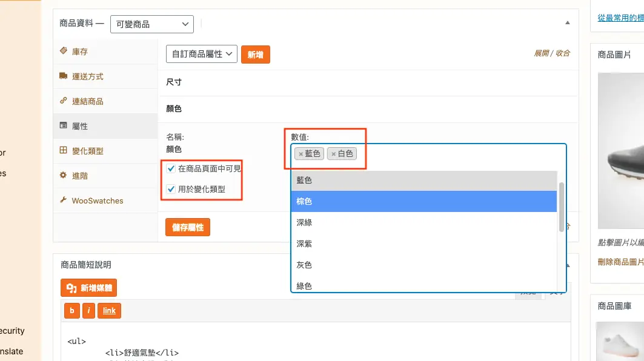Select 深綠 from the color list

424,222
